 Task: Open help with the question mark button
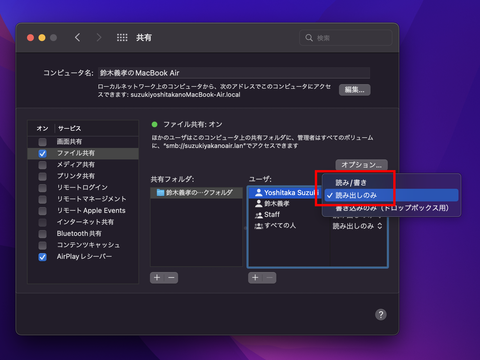pos(381,314)
